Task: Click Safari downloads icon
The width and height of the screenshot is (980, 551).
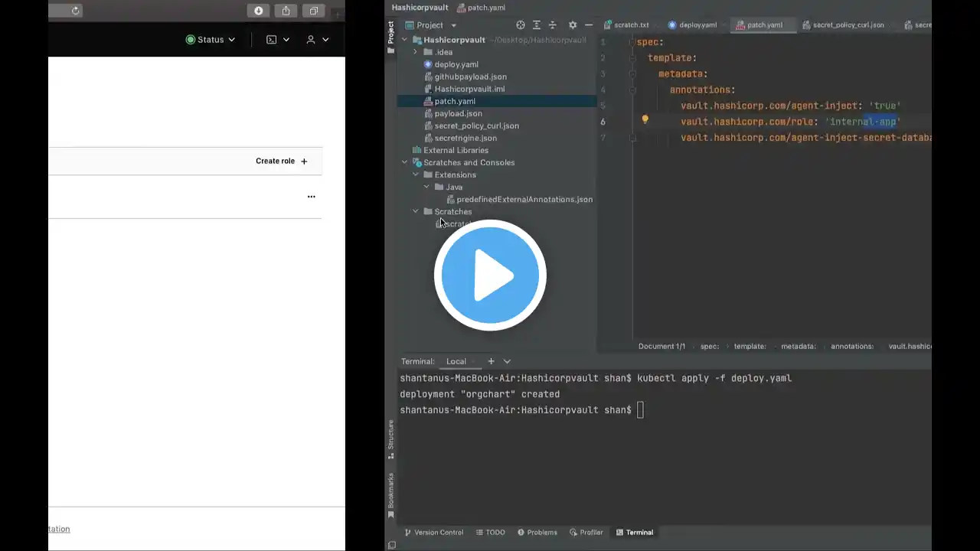Action: tap(259, 11)
